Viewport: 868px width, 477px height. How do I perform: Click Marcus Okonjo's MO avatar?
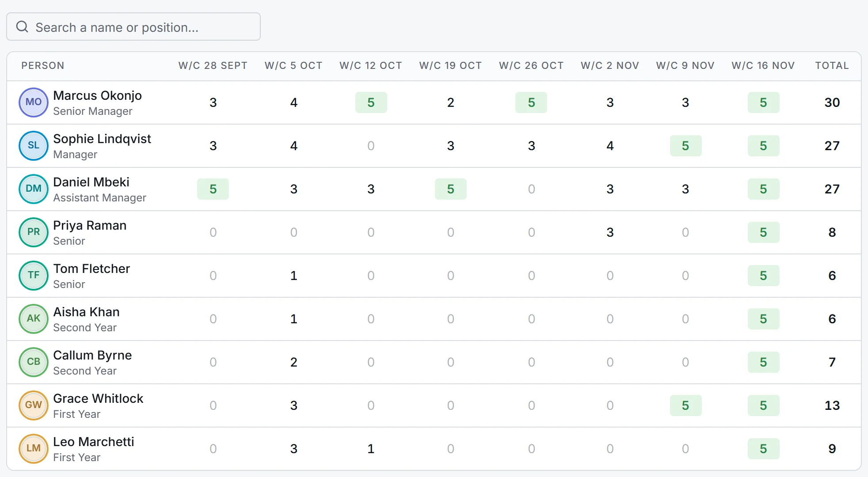tap(34, 102)
